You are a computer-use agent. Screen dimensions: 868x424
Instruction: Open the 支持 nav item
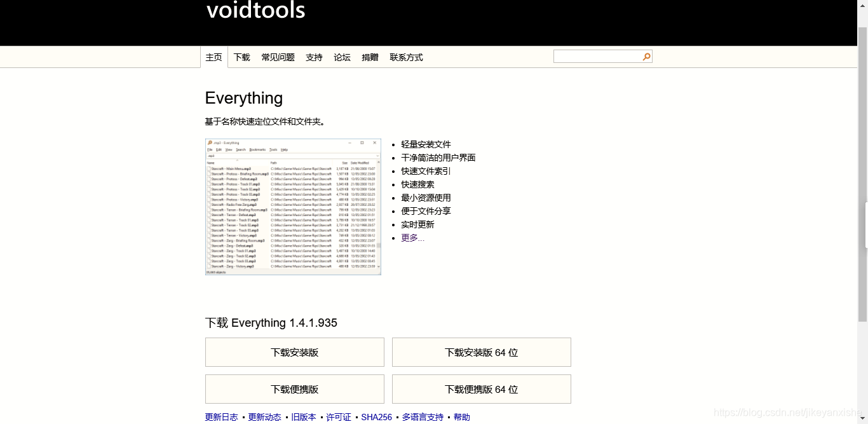point(314,57)
